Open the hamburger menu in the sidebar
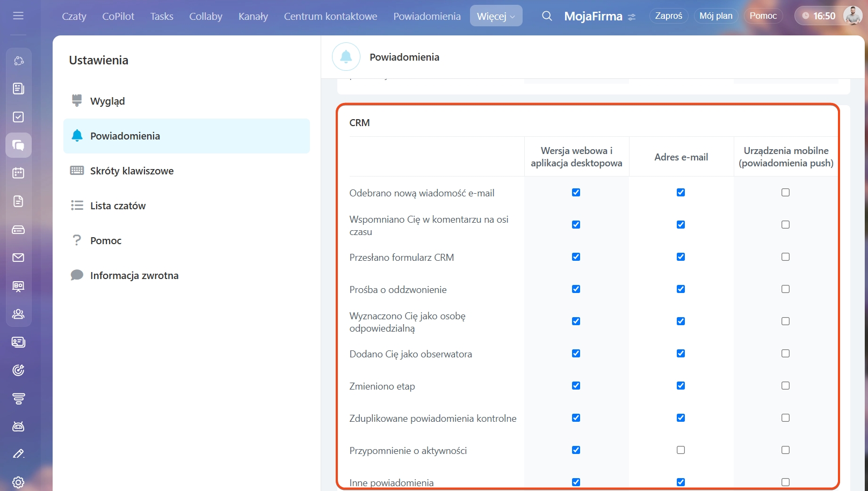Viewport: 868px width, 491px height. [x=18, y=16]
